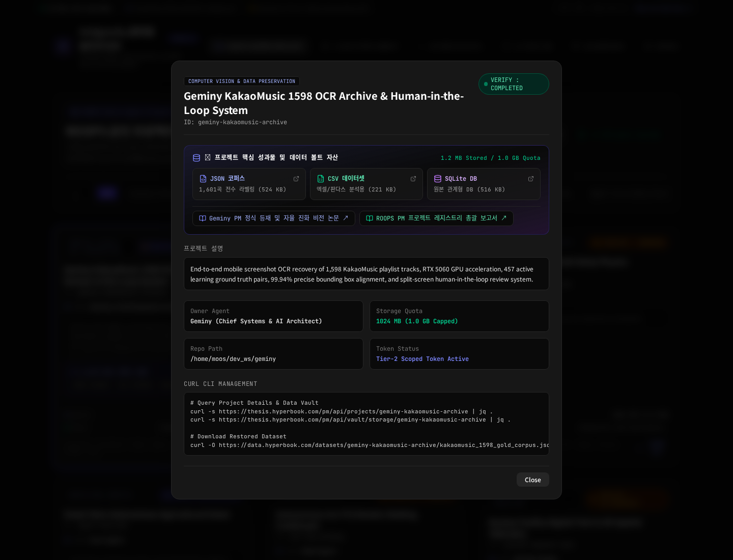Click the Repo Path field label
The width and height of the screenshot is (733, 560).
(206, 349)
